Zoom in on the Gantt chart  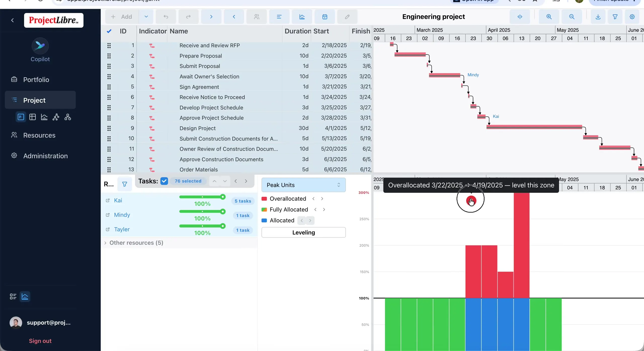pyautogui.click(x=549, y=17)
